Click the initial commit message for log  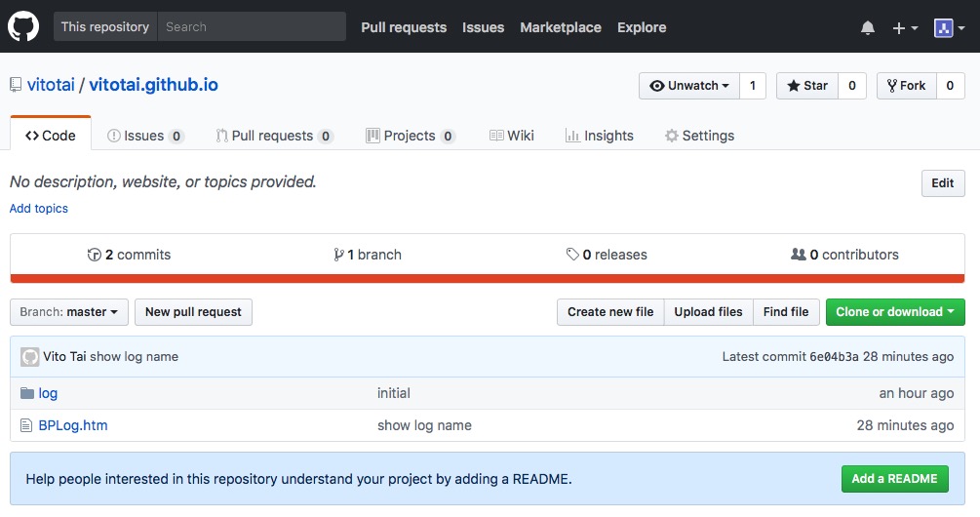[394, 393]
